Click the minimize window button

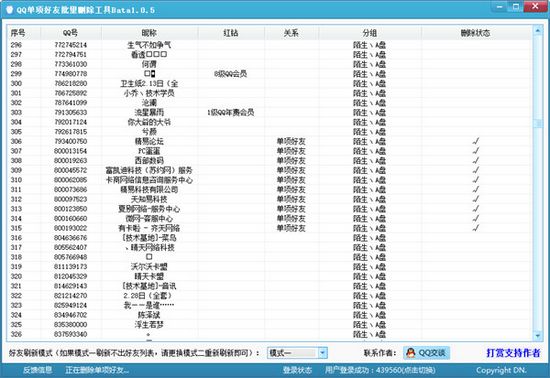(500, 7)
